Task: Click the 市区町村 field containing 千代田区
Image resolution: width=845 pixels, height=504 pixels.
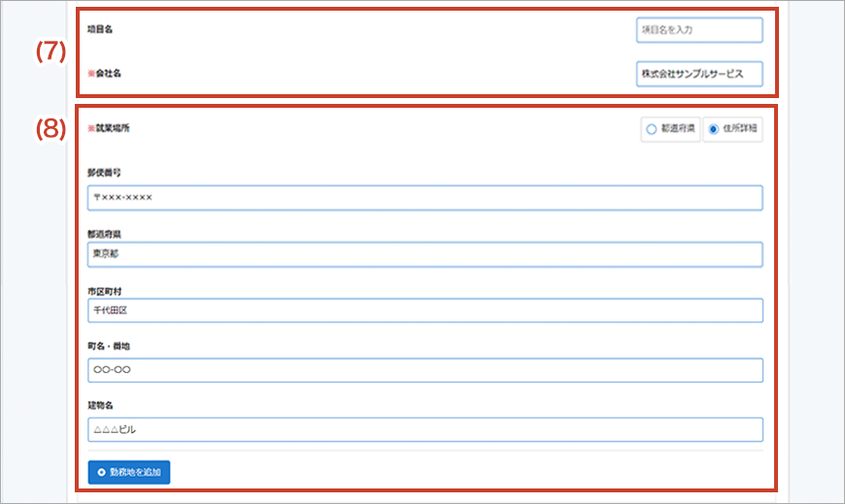Action: (x=424, y=311)
